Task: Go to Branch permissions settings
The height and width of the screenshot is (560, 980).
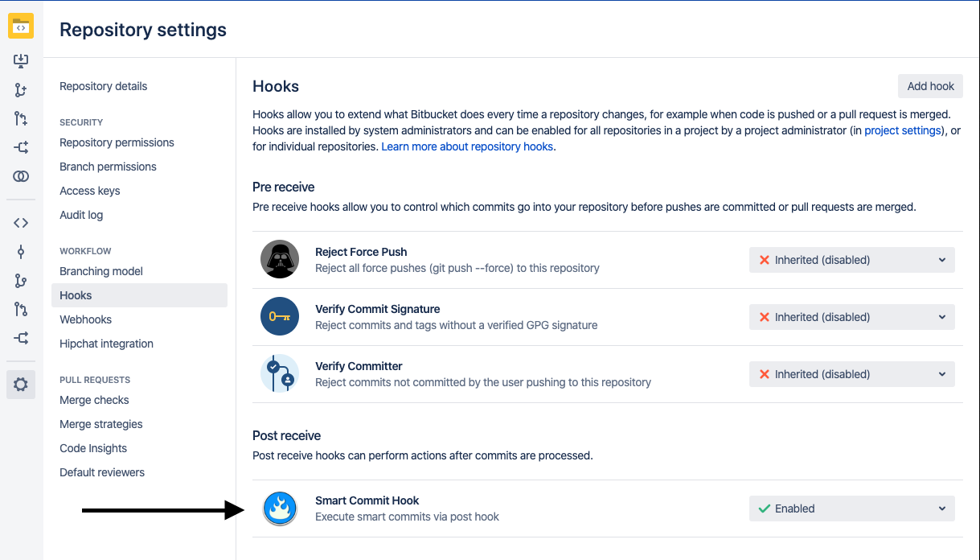Action: tap(108, 167)
